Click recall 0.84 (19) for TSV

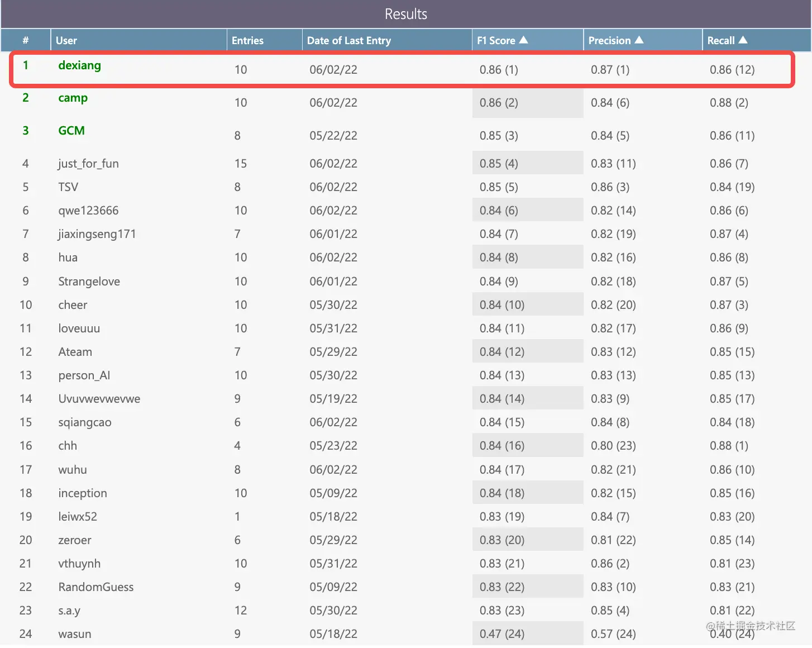[x=732, y=187]
